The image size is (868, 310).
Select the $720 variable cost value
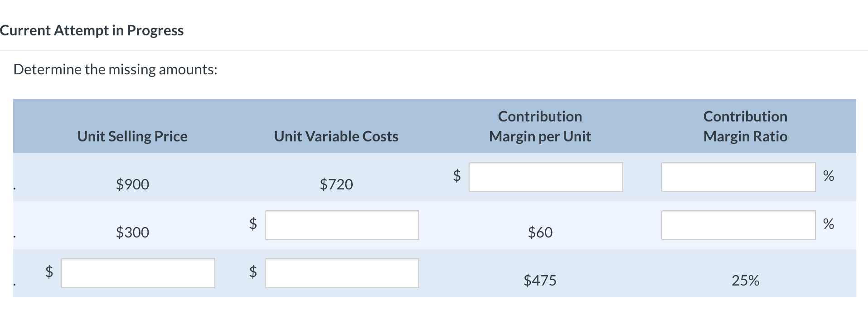[x=336, y=184]
